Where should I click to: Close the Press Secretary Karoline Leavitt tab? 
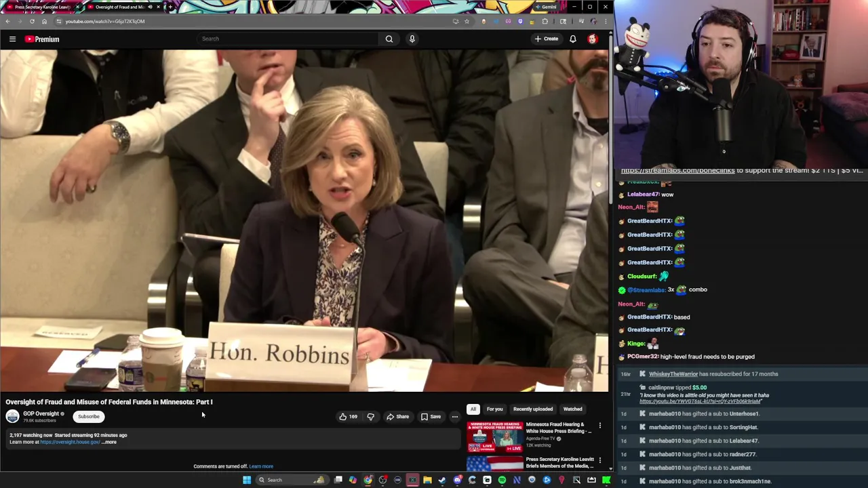77,7
